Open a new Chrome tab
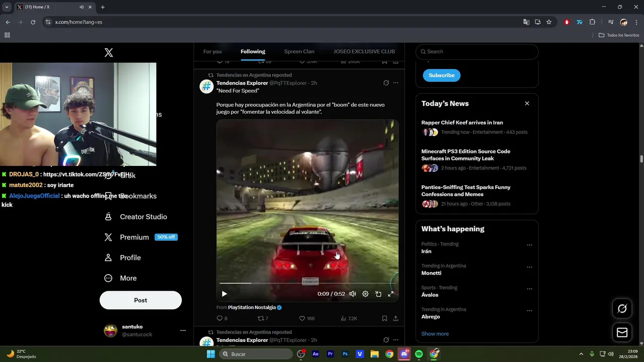The width and height of the screenshot is (644, 362). (x=103, y=7)
